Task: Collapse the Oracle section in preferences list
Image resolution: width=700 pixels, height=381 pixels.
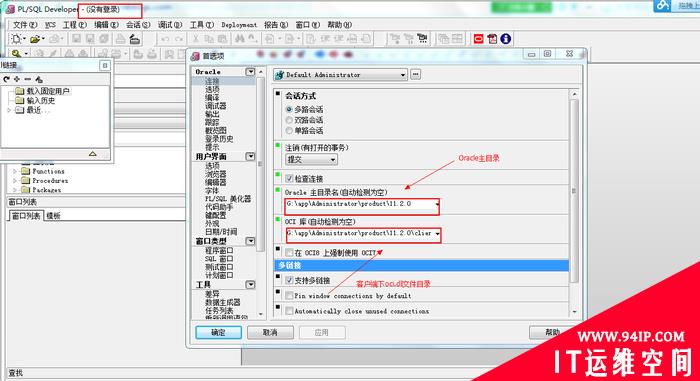Action: [250, 71]
